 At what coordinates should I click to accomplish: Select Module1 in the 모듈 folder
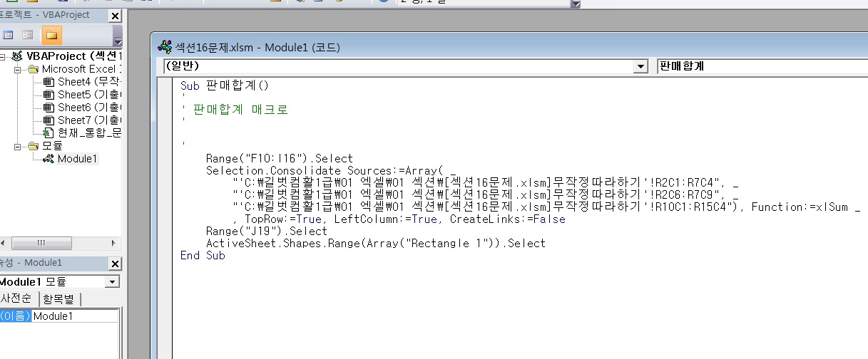tap(76, 159)
